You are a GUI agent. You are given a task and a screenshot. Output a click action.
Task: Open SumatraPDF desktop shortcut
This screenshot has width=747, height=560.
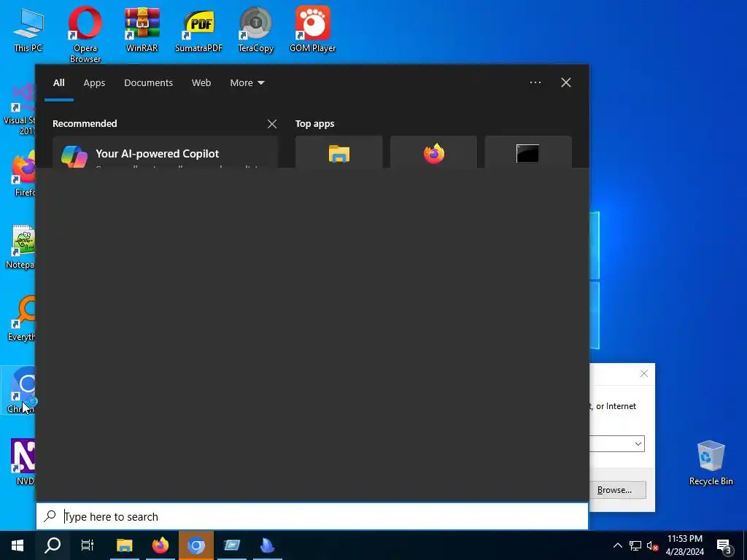(198, 29)
